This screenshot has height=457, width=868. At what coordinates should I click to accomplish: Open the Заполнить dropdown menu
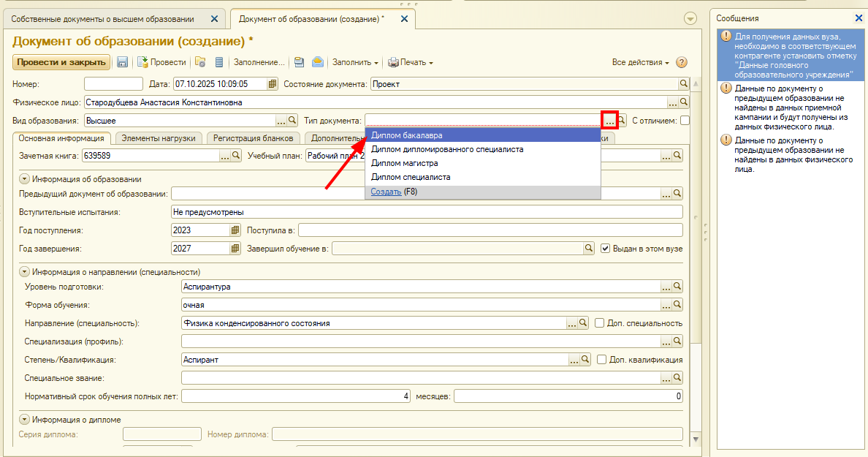coord(355,63)
